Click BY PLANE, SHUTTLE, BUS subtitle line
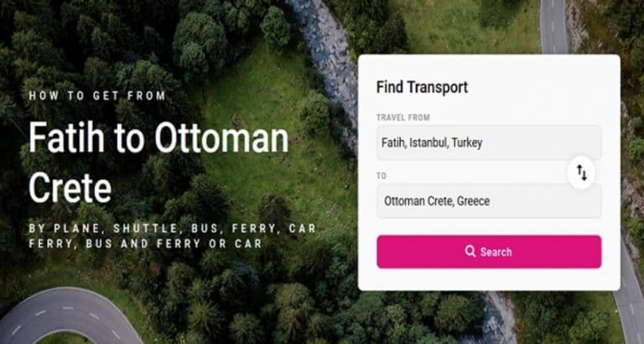The height and width of the screenshot is (344, 644). pyautogui.click(x=173, y=228)
